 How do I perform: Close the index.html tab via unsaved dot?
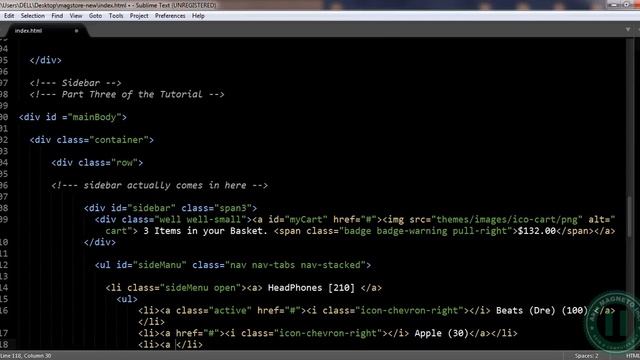[x=76, y=31]
